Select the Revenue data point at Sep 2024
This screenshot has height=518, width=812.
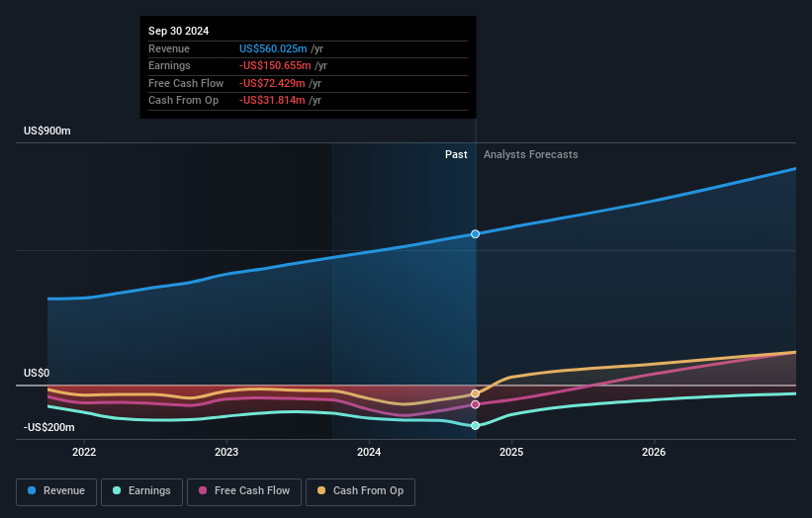[x=475, y=234]
